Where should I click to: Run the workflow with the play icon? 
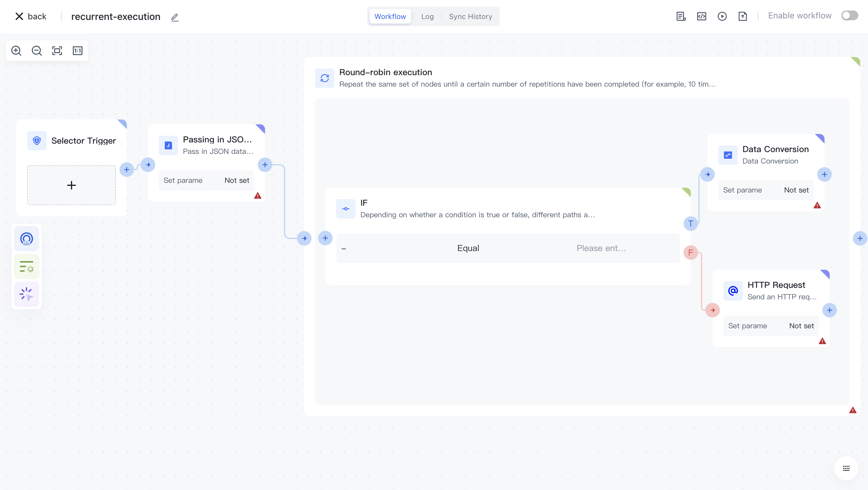coord(722,16)
